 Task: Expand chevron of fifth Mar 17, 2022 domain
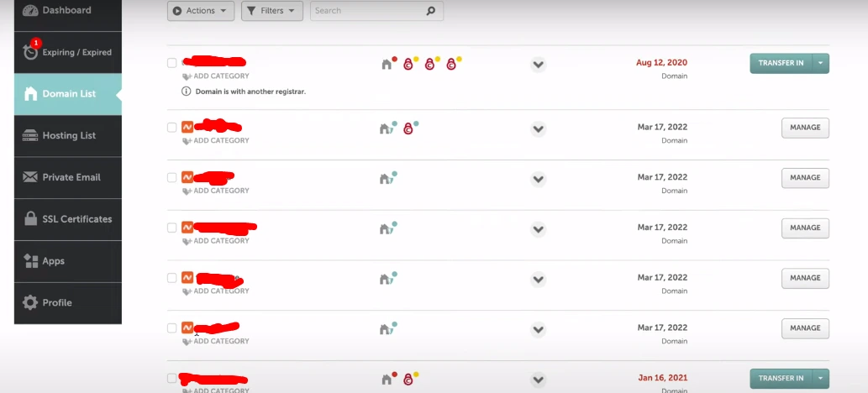click(x=538, y=330)
